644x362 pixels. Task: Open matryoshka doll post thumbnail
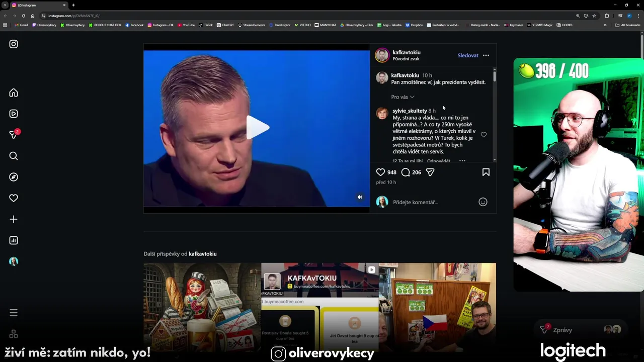(202, 308)
